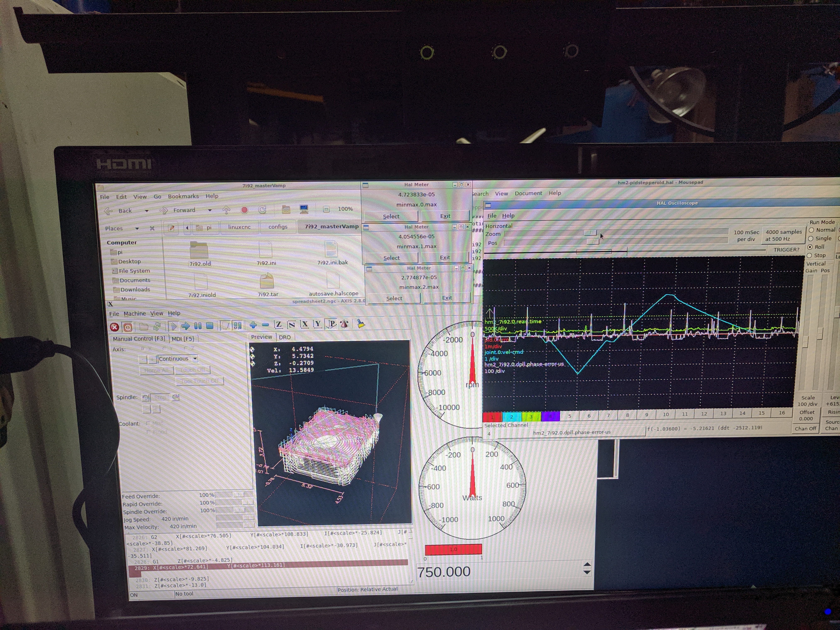Viewport: 840px width, 630px height.
Task: Open 7i92.old folder in file manager
Action: click(200, 254)
